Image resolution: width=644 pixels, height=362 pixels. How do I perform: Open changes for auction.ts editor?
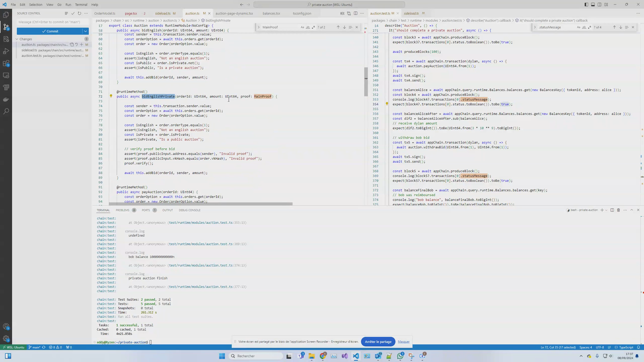point(349,14)
